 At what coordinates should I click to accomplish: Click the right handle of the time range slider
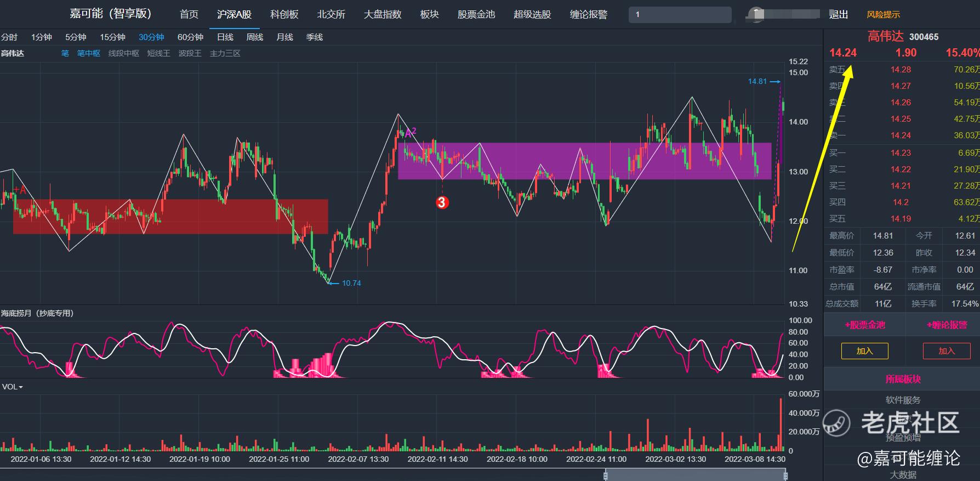[786, 476]
